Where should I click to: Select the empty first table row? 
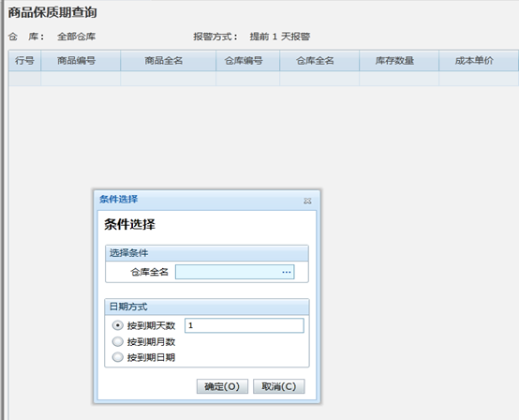point(263,79)
